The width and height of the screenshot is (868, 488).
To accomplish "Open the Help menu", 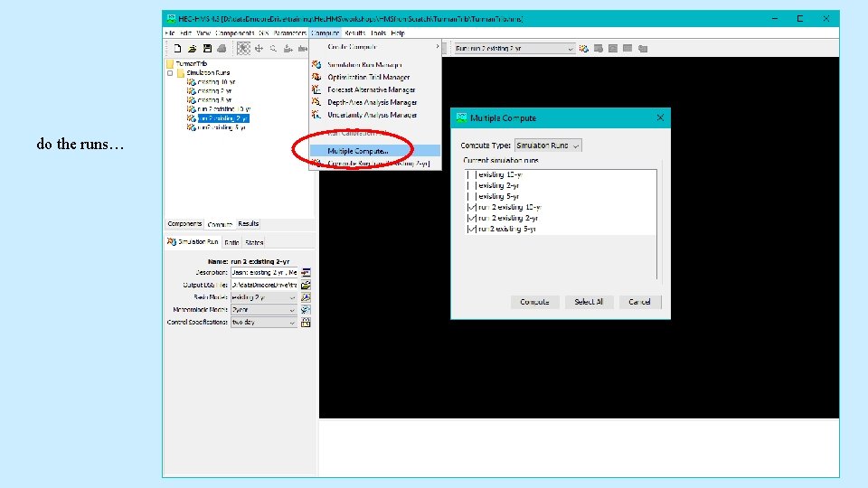I will pyautogui.click(x=398, y=33).
